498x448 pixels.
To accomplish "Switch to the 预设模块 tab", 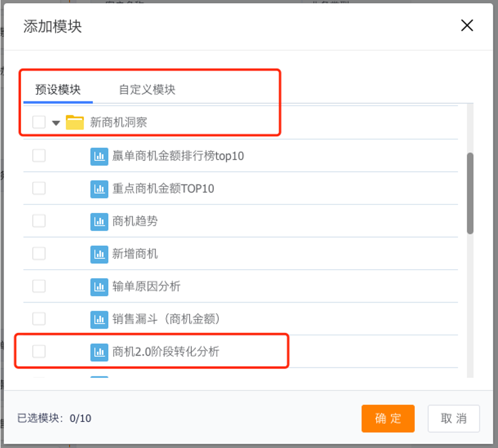I will (58, 90).
